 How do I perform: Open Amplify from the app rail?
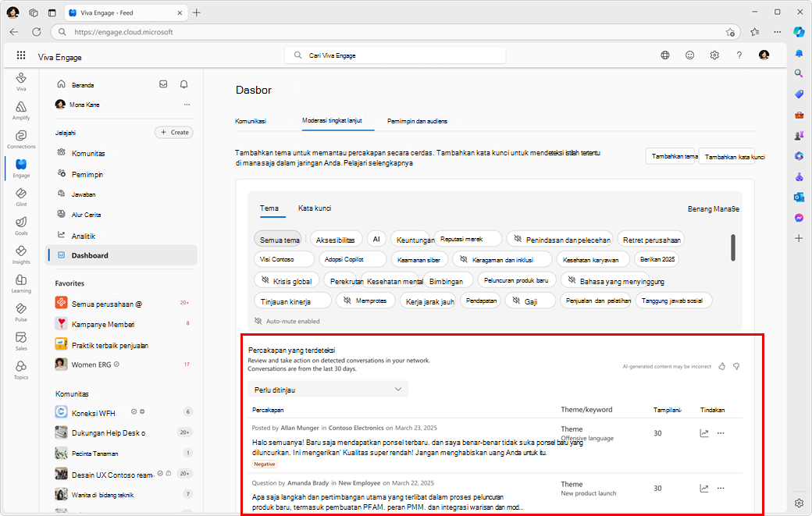coord(21,110)
